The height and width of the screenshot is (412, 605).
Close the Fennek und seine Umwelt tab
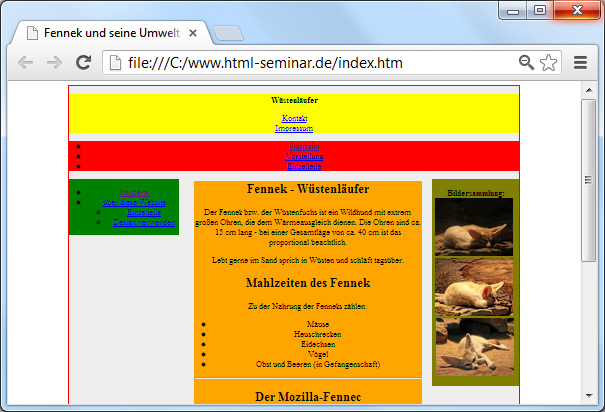pyautogui.click(x=193, y=33)
